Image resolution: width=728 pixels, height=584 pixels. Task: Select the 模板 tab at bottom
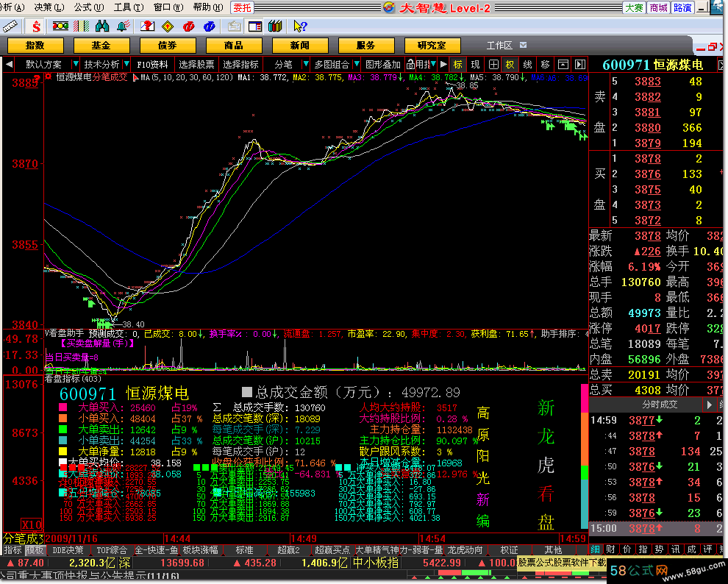coord(35,550)
